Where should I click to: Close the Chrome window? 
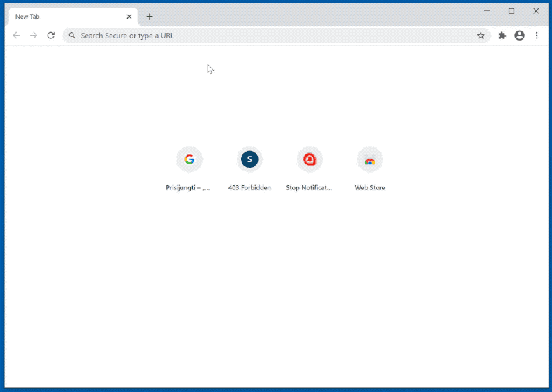(x=536, y=11)
